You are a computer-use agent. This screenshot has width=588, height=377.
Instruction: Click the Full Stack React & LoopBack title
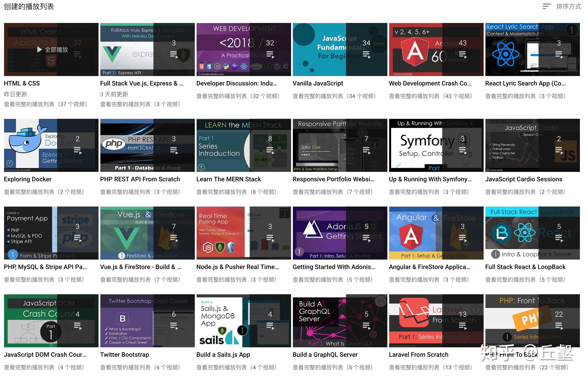(525, 267)
